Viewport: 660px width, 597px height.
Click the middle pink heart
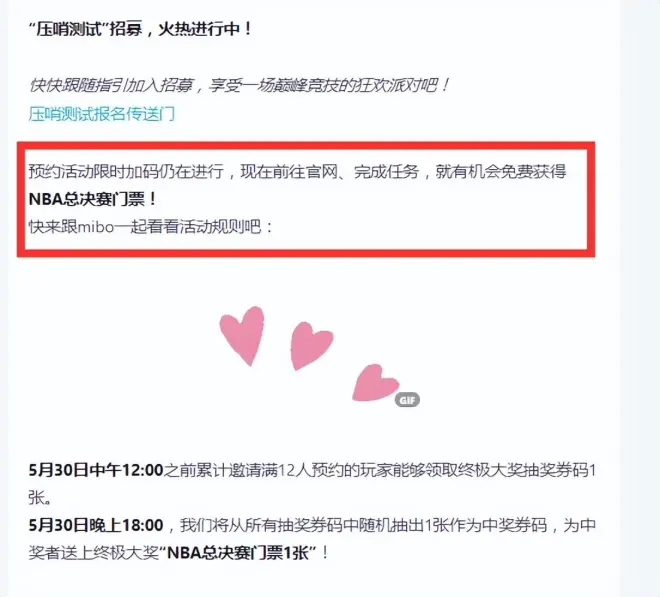(x=311, y=346)
